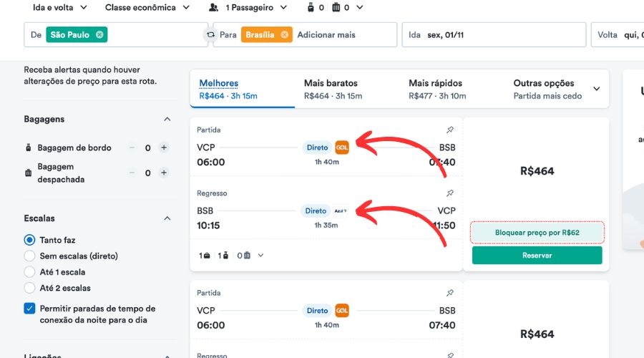Viewport: 644px width, 358px height.
Task: Click the checked bag icon in top bar
Action: coord(336,7)
